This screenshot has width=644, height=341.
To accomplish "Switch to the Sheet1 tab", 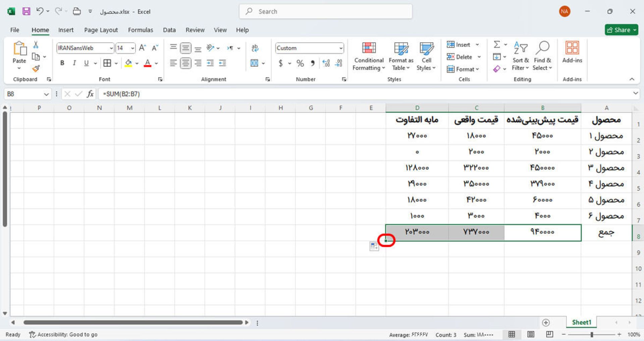I will [581, 322].
